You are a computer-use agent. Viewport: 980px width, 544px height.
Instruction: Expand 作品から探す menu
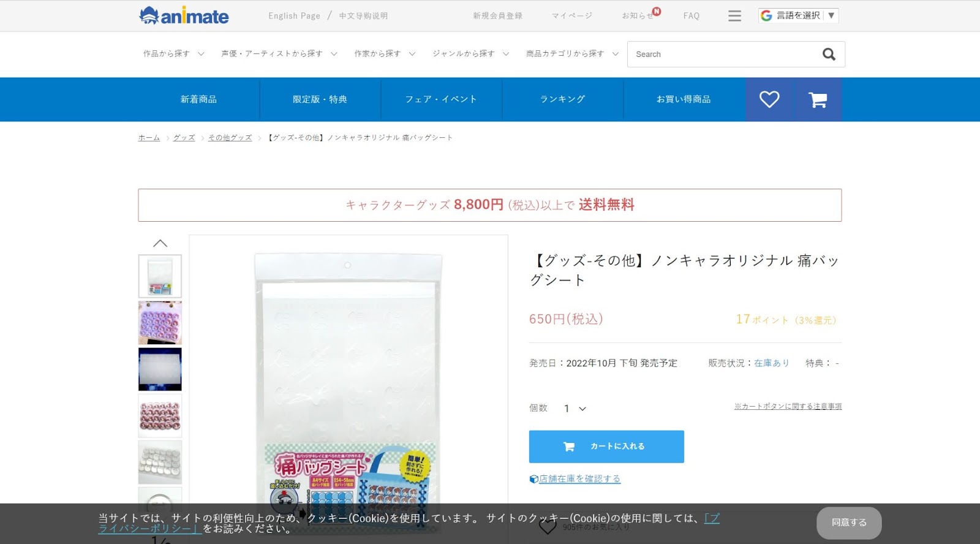[x=174, y=54]
